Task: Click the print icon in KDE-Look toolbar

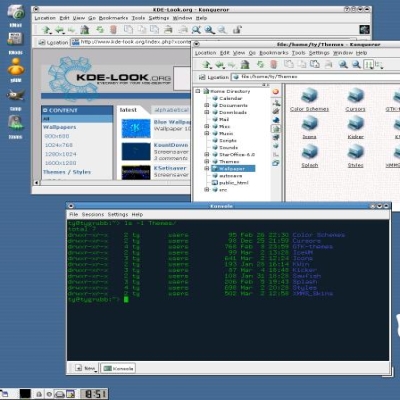Action: pyautogui.click(x=168, y=30)
